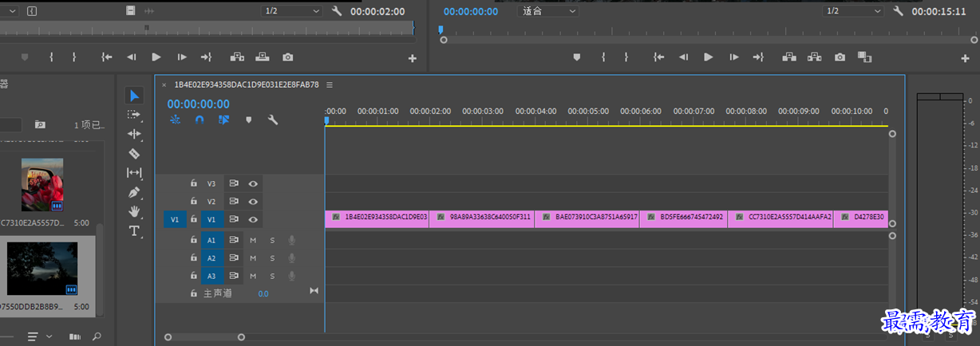
Task: Add marker in program monitor
Action: coord(577,57)
